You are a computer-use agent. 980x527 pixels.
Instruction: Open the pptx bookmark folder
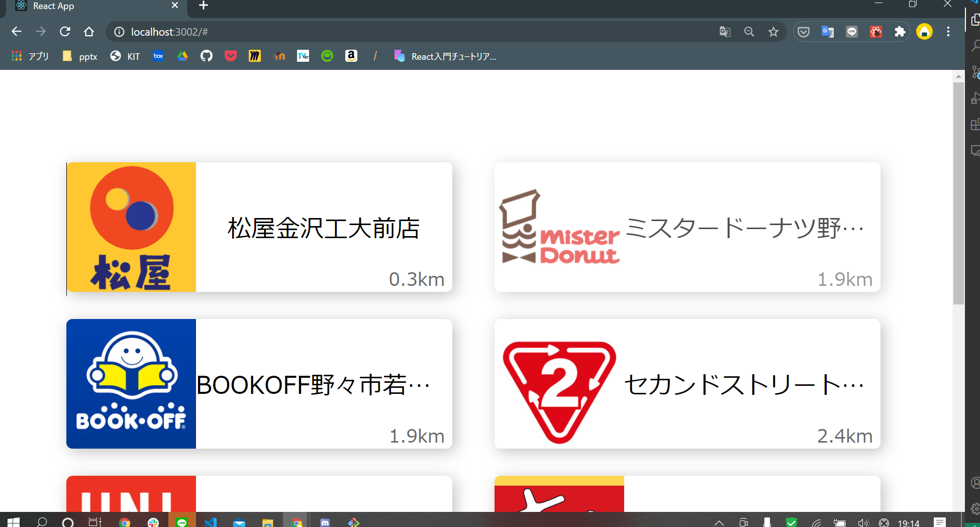pyautogui.click(x=80, y=56)
